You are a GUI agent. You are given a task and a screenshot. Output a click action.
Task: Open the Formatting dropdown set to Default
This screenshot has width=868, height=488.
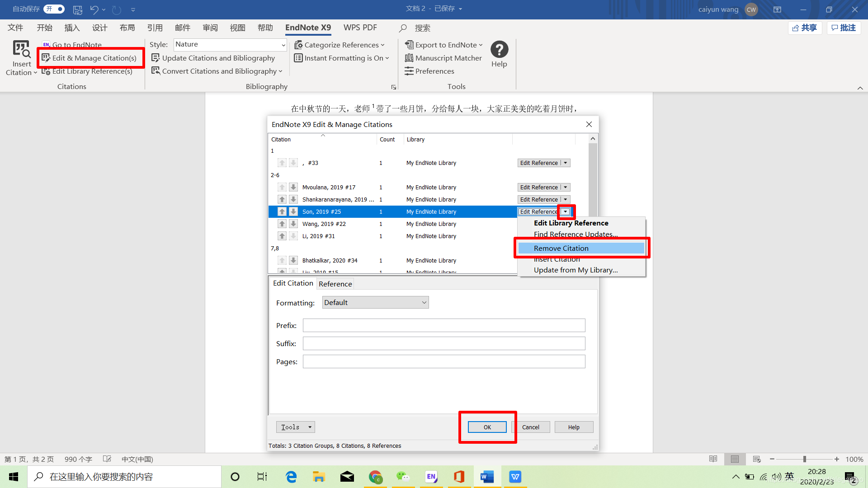point(375,302)
